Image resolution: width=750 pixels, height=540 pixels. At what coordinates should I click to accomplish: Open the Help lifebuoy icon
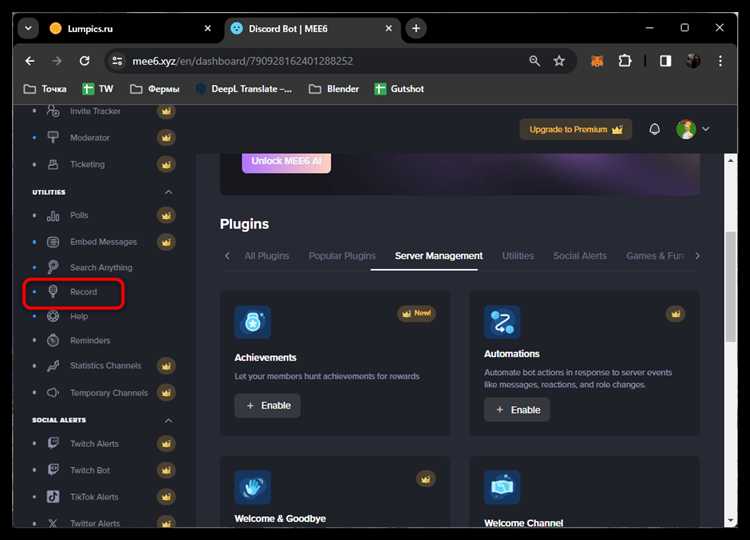[x=53, y=316]
